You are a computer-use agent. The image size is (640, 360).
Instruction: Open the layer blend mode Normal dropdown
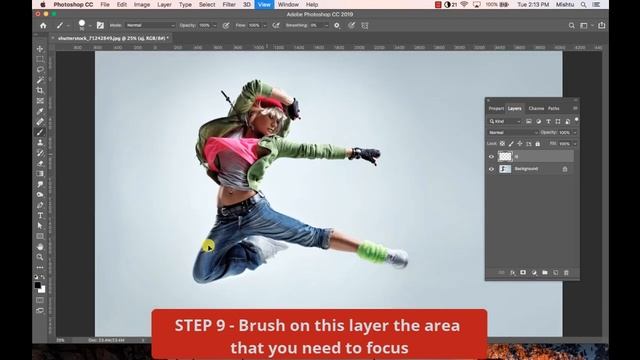pos(513,133)
